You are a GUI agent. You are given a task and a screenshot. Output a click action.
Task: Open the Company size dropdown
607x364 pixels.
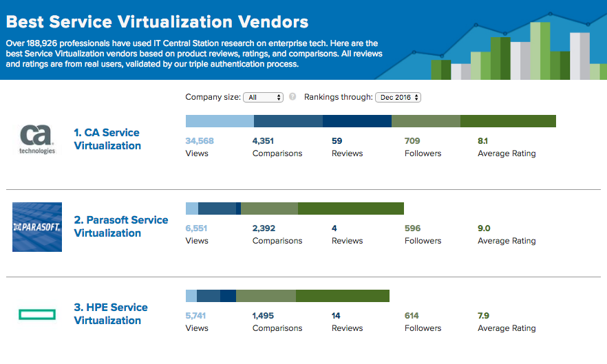263,97
